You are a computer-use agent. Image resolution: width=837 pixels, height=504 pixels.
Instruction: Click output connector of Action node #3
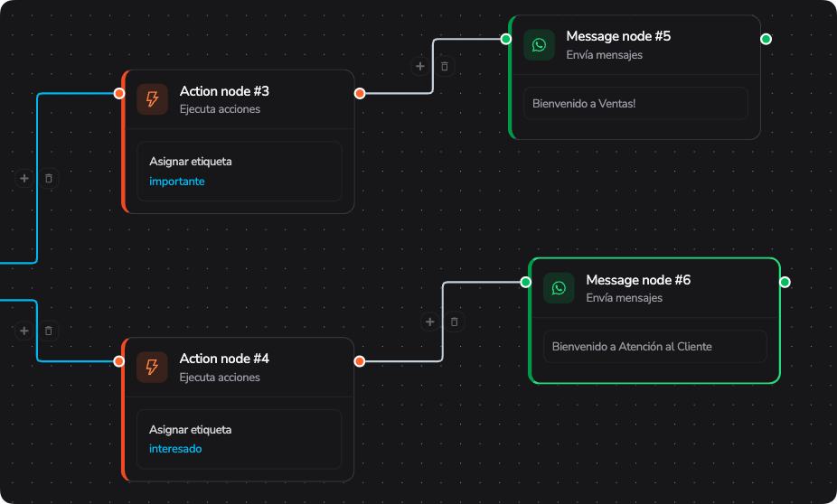(x=360, y=93)
